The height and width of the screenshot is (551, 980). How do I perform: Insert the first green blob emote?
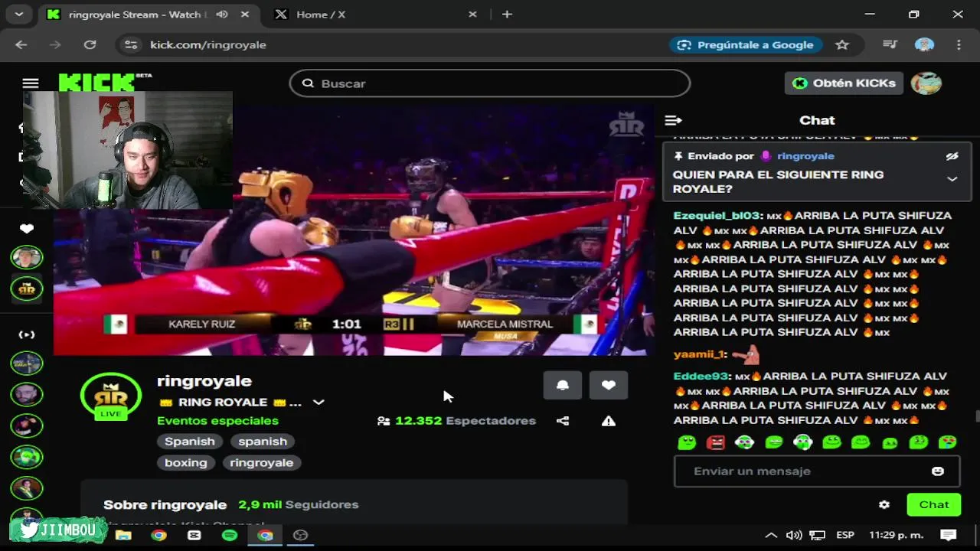point(687,442)
